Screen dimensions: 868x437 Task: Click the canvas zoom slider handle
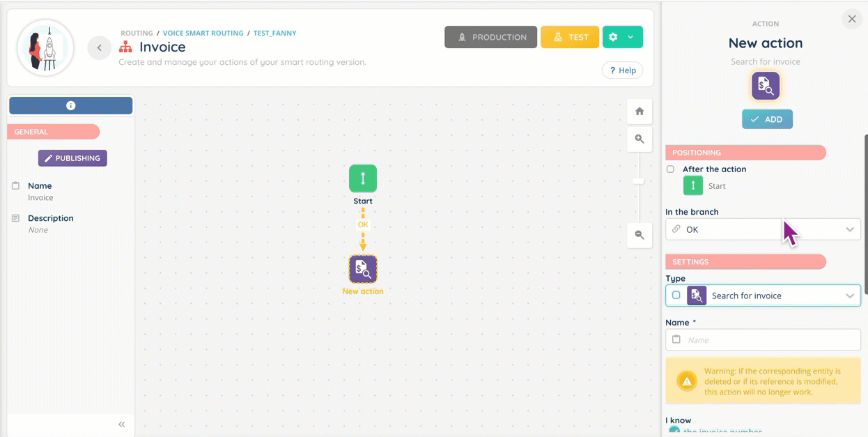(x=638, y=181)
